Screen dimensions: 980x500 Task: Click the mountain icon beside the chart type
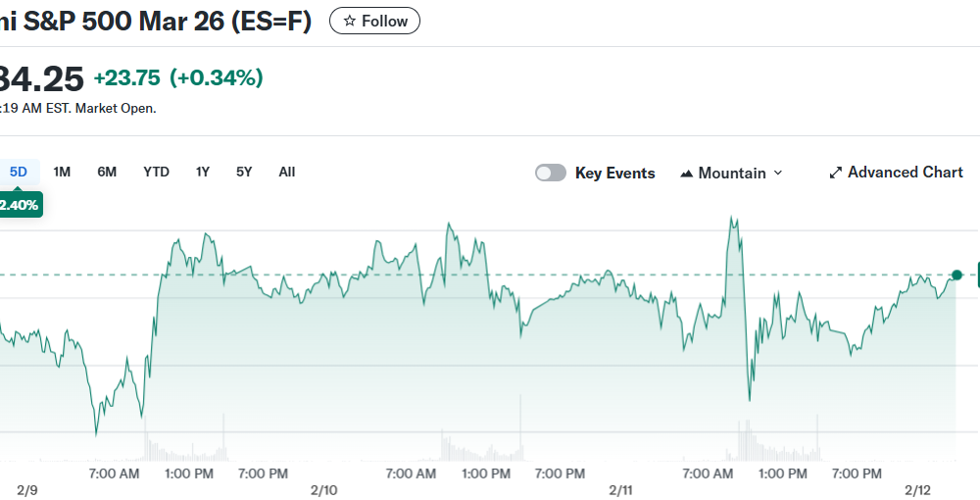click(x=686, y=174)
